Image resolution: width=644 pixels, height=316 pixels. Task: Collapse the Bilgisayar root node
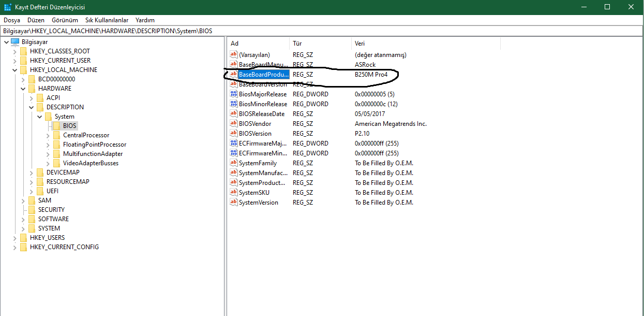click(x=6, y=42)
